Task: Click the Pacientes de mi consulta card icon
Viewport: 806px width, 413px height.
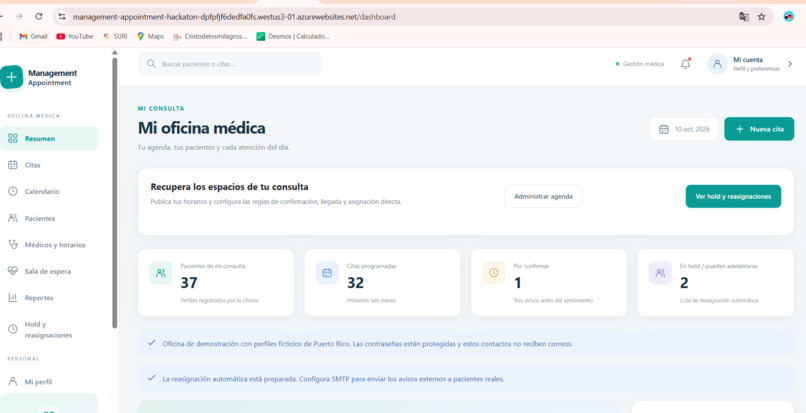Action: (x=160, y=273)
